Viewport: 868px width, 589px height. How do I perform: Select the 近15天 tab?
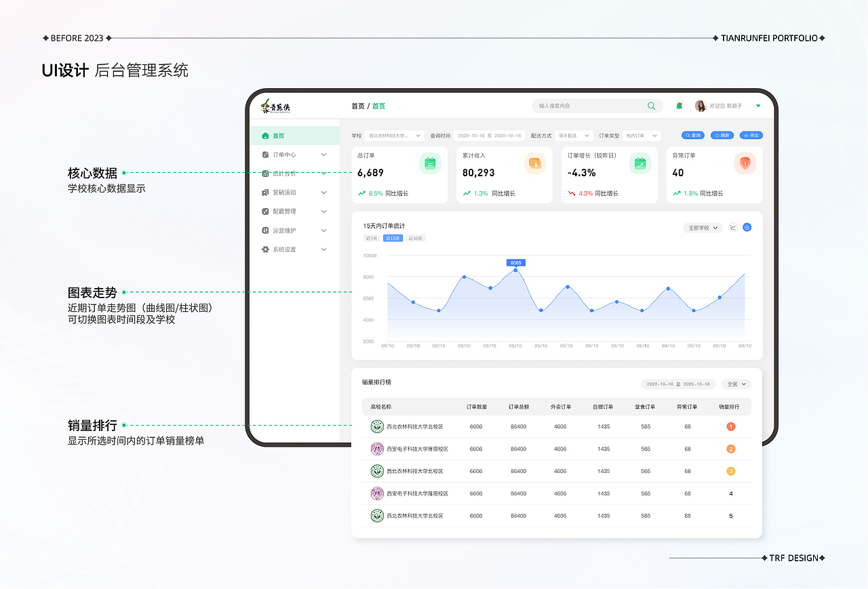coord(393,239)
